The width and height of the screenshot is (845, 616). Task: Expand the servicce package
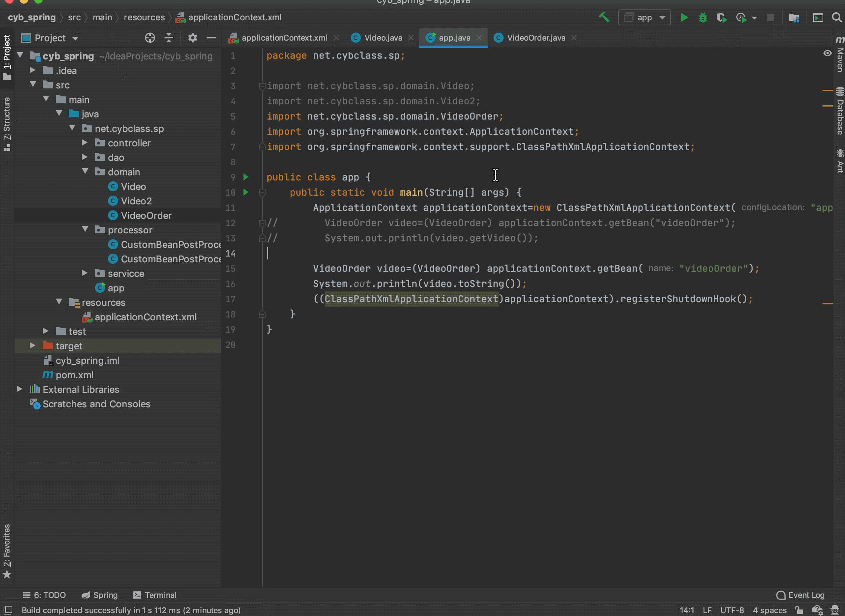(x=85, y=273)
